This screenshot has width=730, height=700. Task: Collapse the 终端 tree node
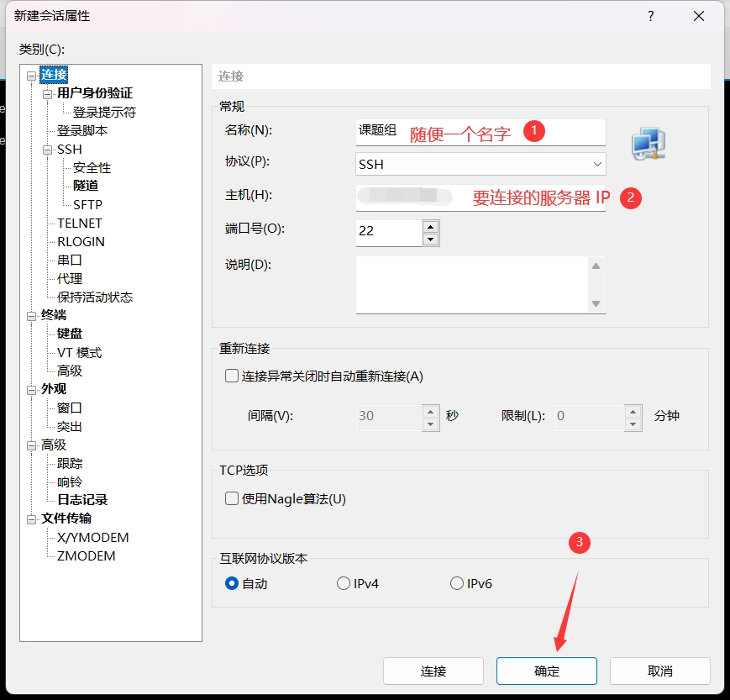pos(32,315)
